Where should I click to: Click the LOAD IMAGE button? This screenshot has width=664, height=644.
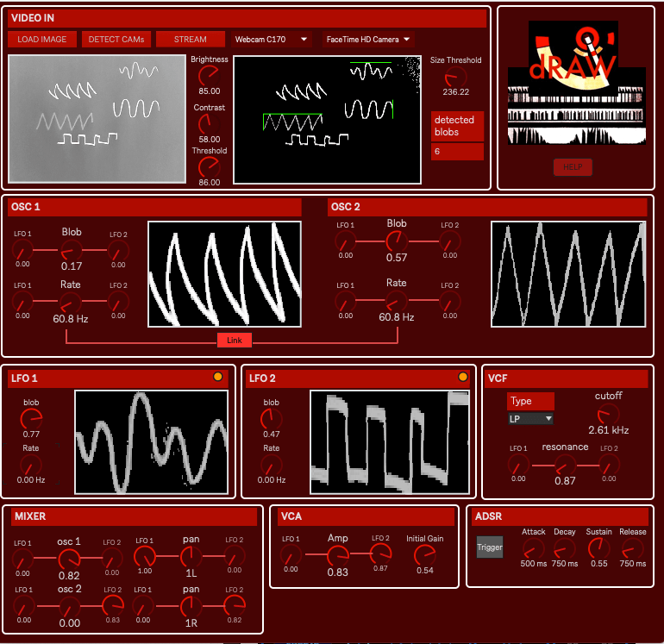click(41, 39)
